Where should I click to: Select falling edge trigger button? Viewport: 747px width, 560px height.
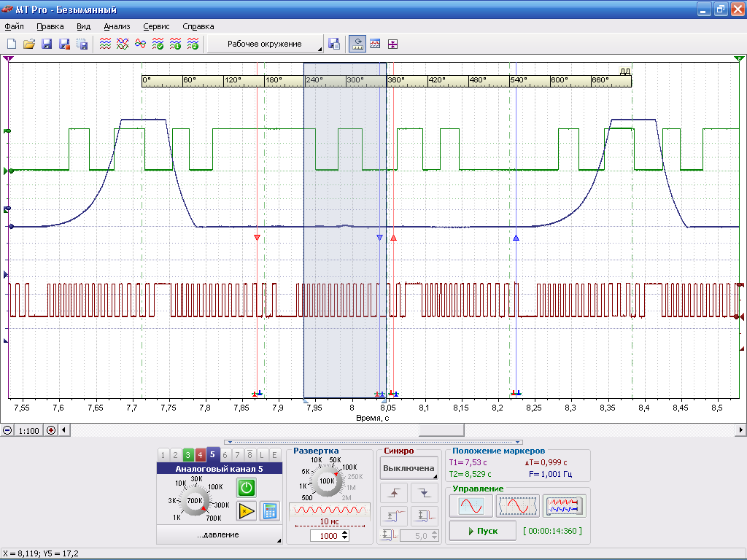coord(425,494)
